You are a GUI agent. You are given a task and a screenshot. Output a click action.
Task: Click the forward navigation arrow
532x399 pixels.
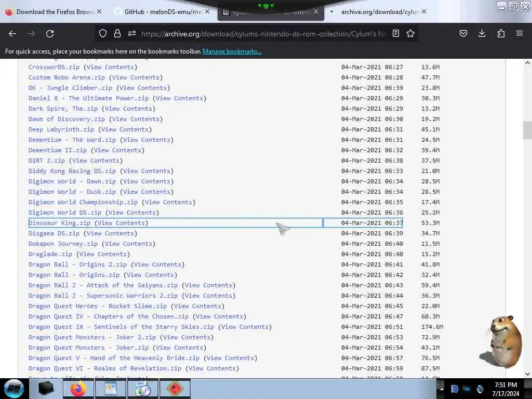(x=31, y=34)
